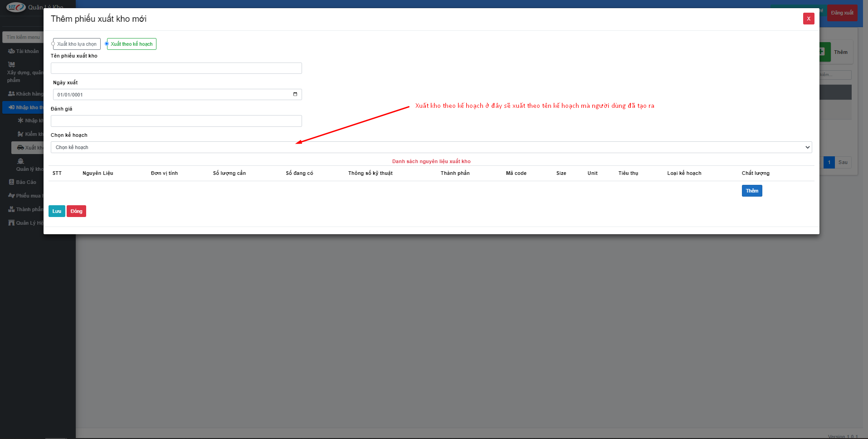The width and height of the screenshot is (868, 439).
Task: Open the Chọn kế hoạch dropdown
Action: click(x=431, y=147)
